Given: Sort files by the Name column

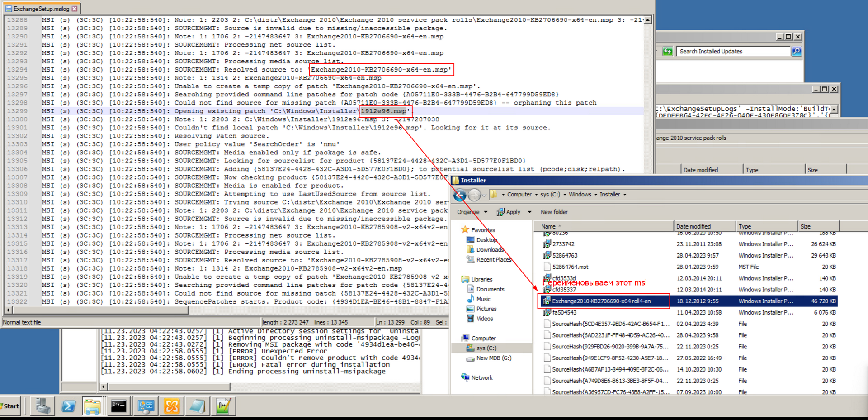Looking at the screenshot, I should 604,226.
